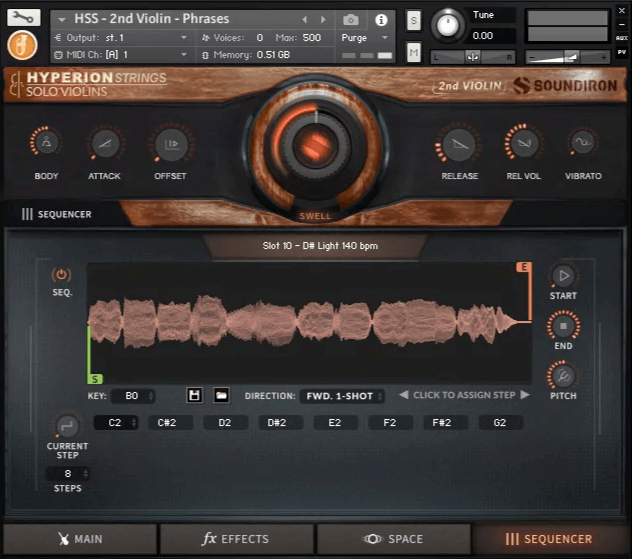Open the Purge dropdown
The height and width of the screenshot is (559, 632).
[x=365, y=38]
